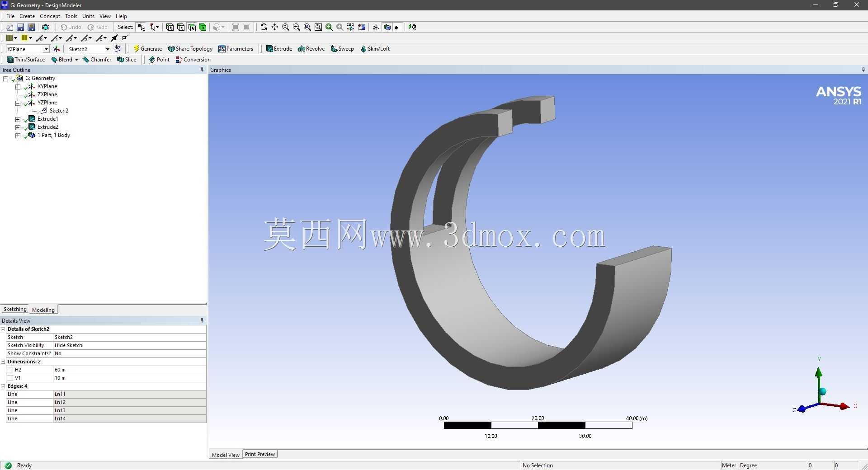Expand the XYPlane tree node
The height and width of the screenshot is (470, 868).
coord(18,86)
